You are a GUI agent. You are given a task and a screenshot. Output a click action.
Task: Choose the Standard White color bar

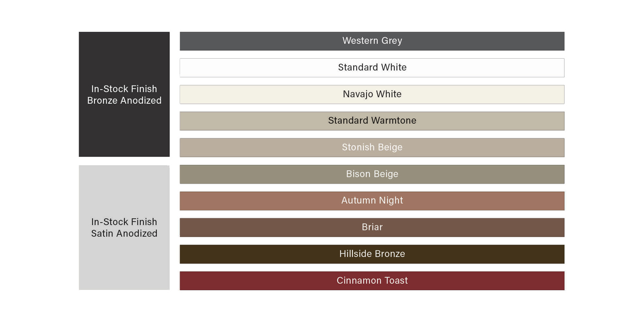(372, 68)
